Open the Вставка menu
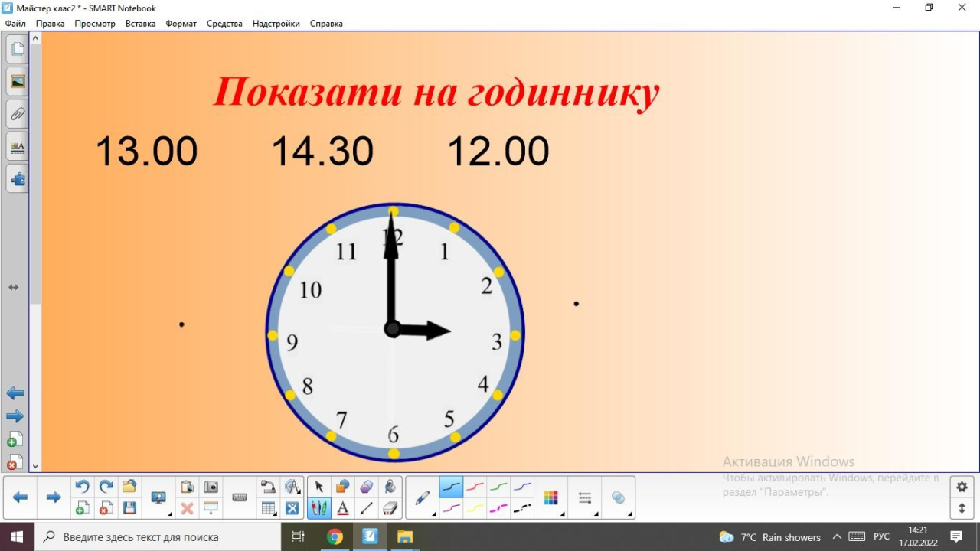This screenshot has height=551, width=980. point(140,24)
